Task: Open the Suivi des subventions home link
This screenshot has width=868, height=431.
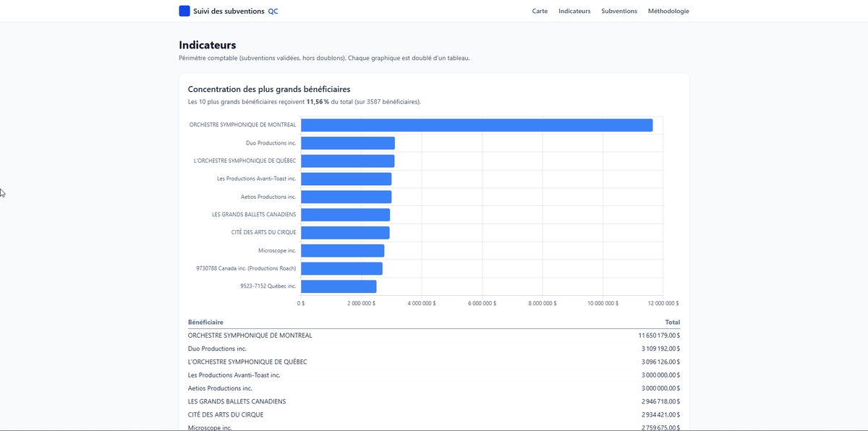Action: pos(229,11)
